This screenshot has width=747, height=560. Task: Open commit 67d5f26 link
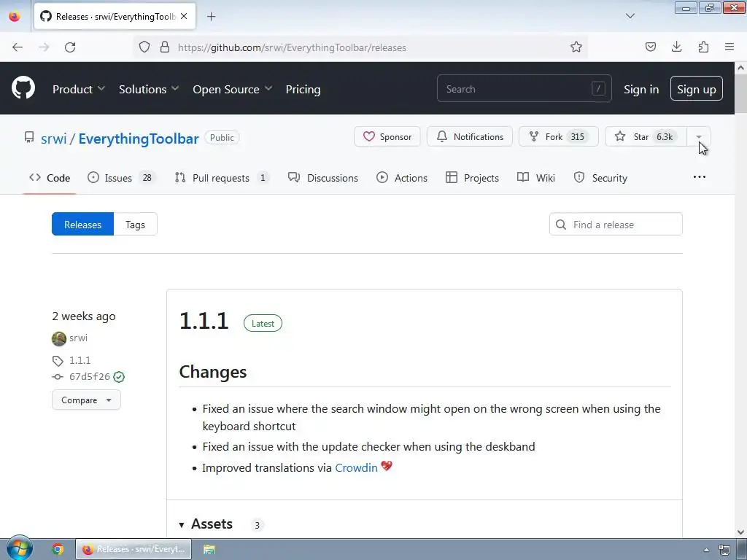coord(90,377)
